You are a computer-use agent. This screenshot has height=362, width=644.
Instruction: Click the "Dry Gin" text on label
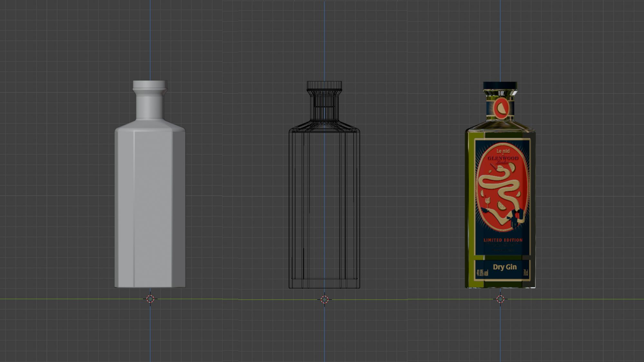pos(505,267)
